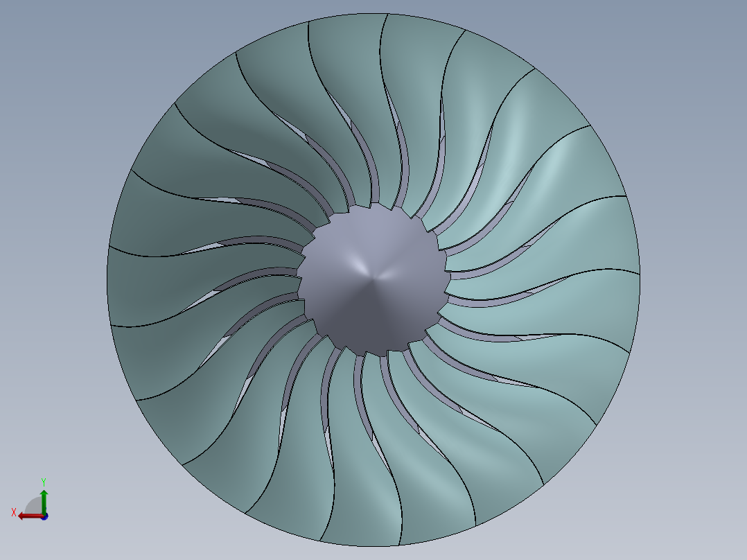The width and height of the screenshot is (747, 560).
Task: Select the central hub cone of the impeller
Action: 373,279
